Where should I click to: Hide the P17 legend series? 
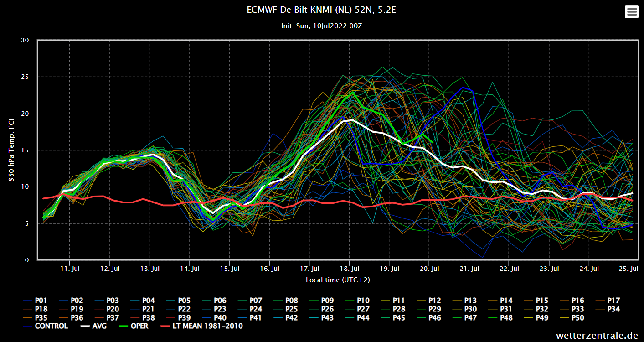click(x=607, y=301)
